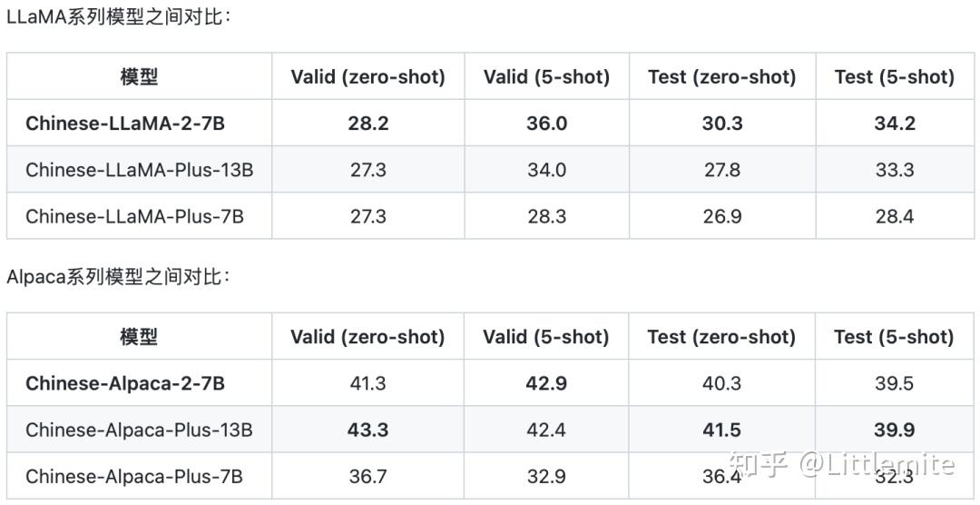
Task: Click the Chinese-LLaMA-Plus-7B model name
Action: [x=134, y=216]
